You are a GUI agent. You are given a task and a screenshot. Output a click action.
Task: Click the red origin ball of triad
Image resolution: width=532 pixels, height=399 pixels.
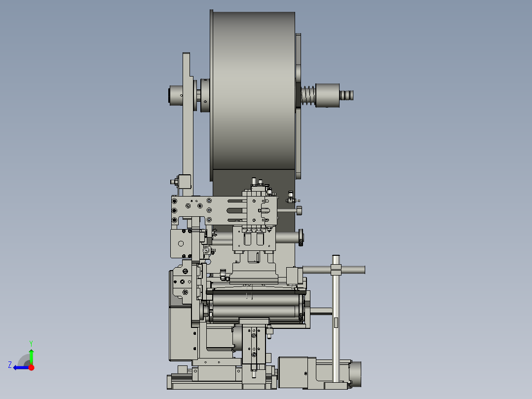(32, 367)
